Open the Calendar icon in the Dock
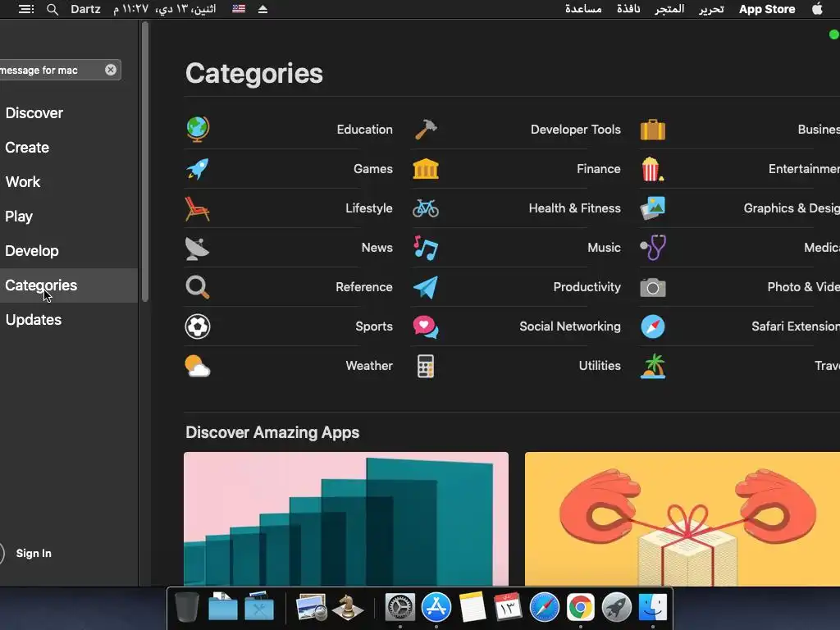840x630 pixels. point(508,607)
